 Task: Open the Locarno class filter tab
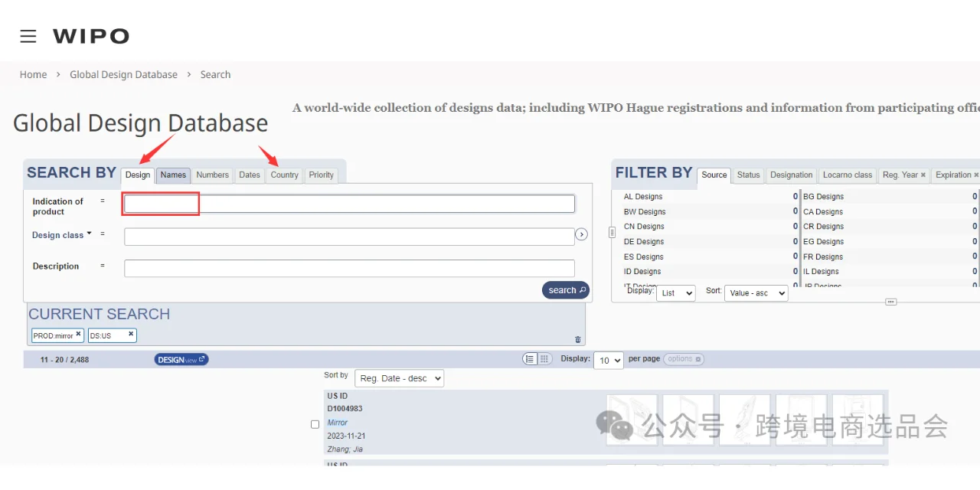[x=848, y=175]
